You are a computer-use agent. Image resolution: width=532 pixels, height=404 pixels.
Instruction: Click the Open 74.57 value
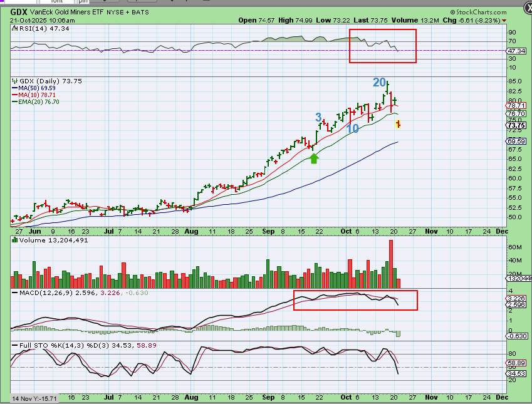coord(256,20)
